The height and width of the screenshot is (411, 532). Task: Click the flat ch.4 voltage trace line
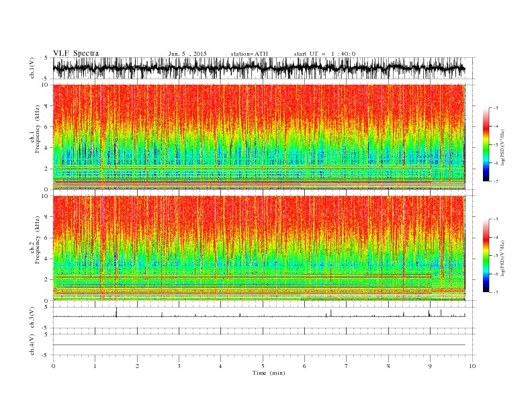[259, 345]
